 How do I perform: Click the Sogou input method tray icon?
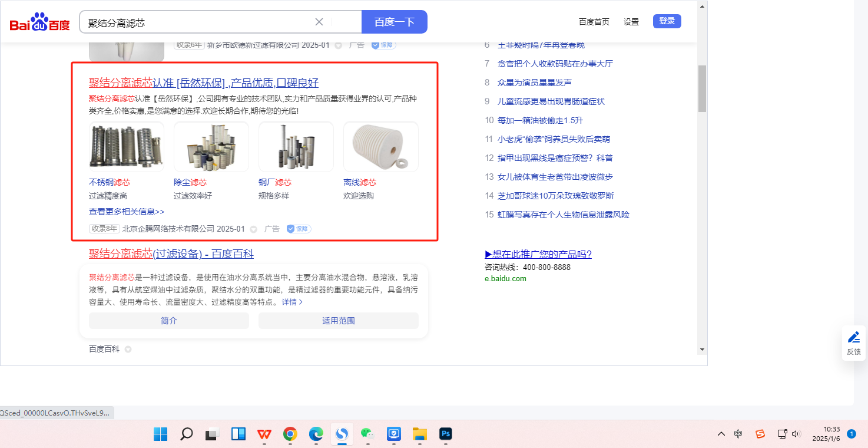[760, 434]
